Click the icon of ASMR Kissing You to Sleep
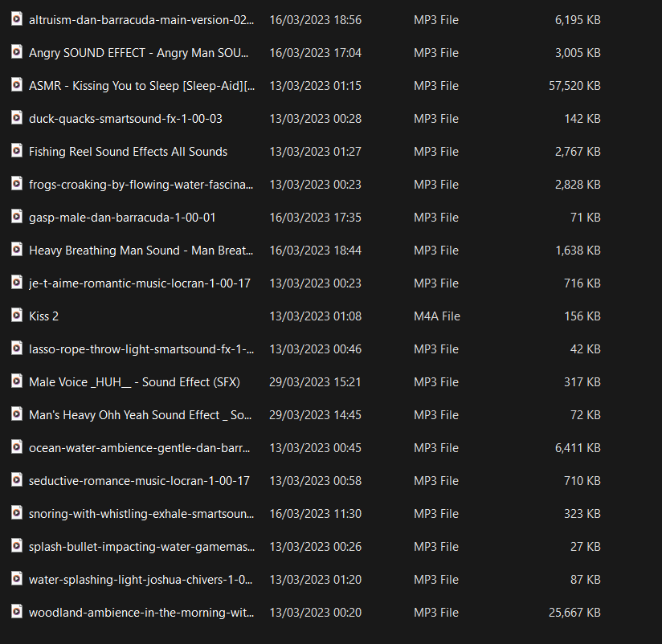 pyautogui.click(x=16, y=85)
